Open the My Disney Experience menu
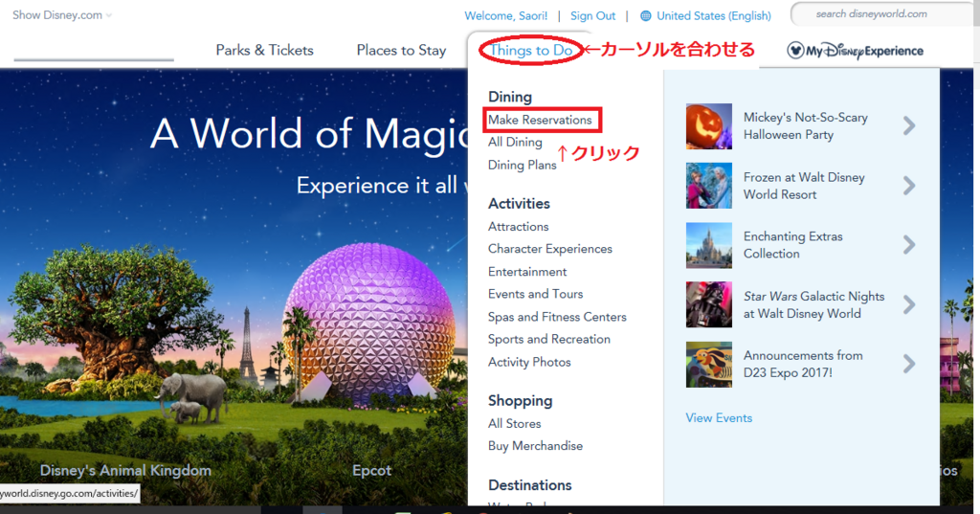Viewport: 980px width, 514px height. point(855,51)
